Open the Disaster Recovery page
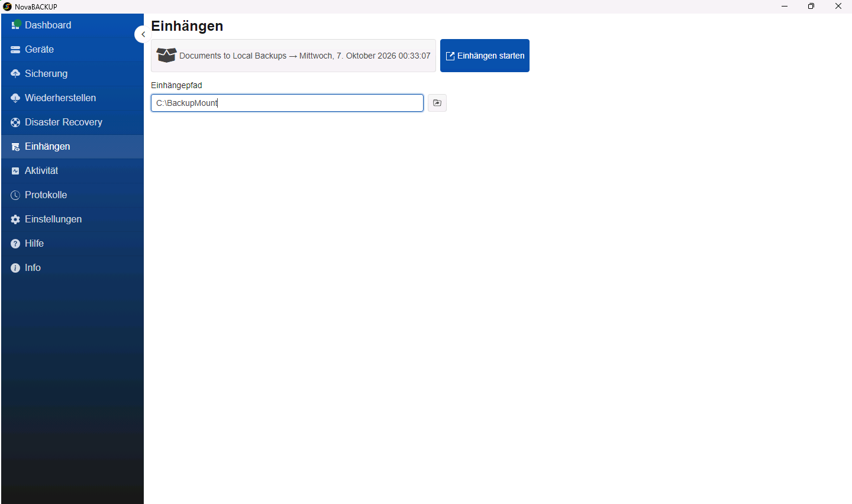The height and width of the screenshot is (504, 852). (x=72, y=122)
